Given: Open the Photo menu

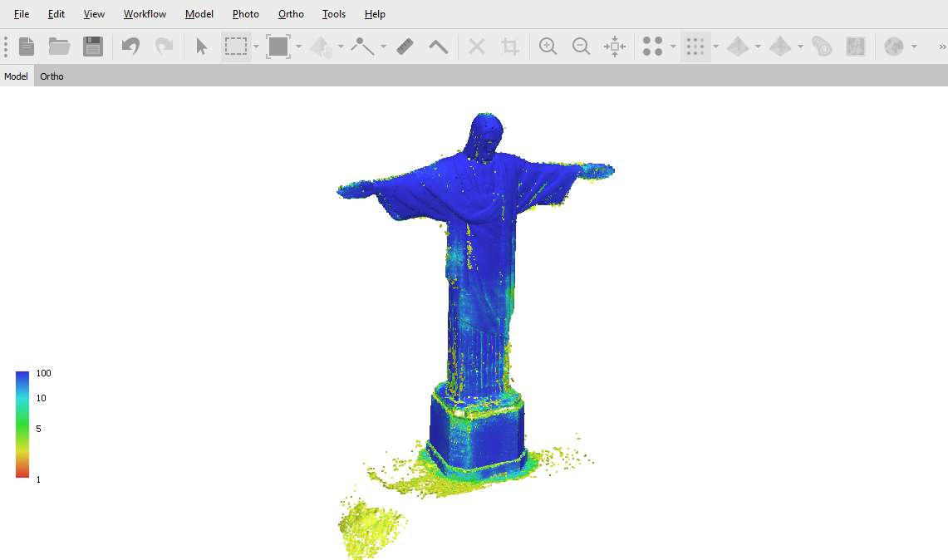Looking at the screenshot, I should coord(245,14).
